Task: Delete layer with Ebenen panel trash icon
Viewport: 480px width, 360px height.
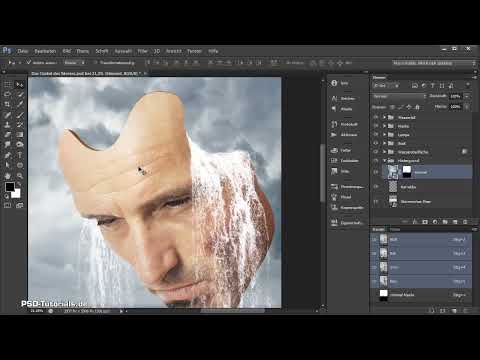Action: (465, 222)
